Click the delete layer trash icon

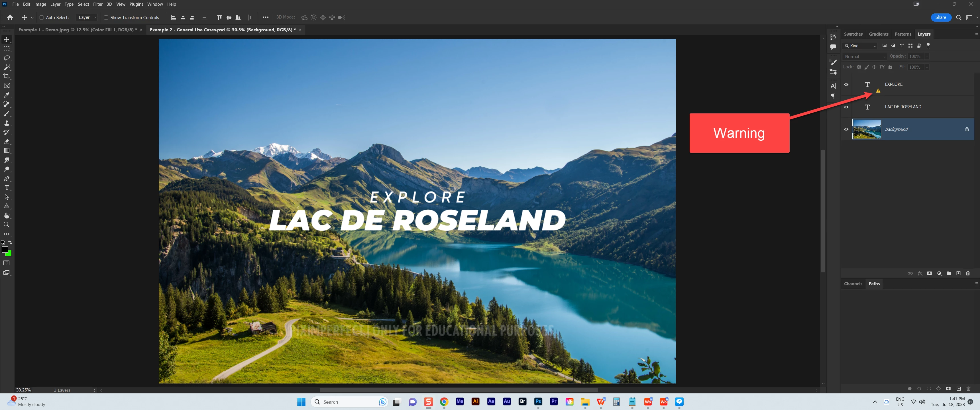pyautogui.click(x=968, y=274)
